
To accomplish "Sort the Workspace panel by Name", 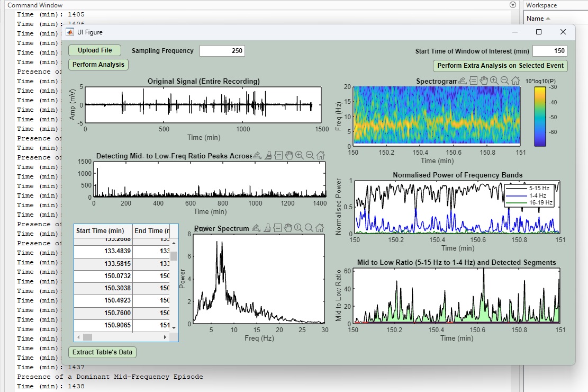I will [537, 17].
